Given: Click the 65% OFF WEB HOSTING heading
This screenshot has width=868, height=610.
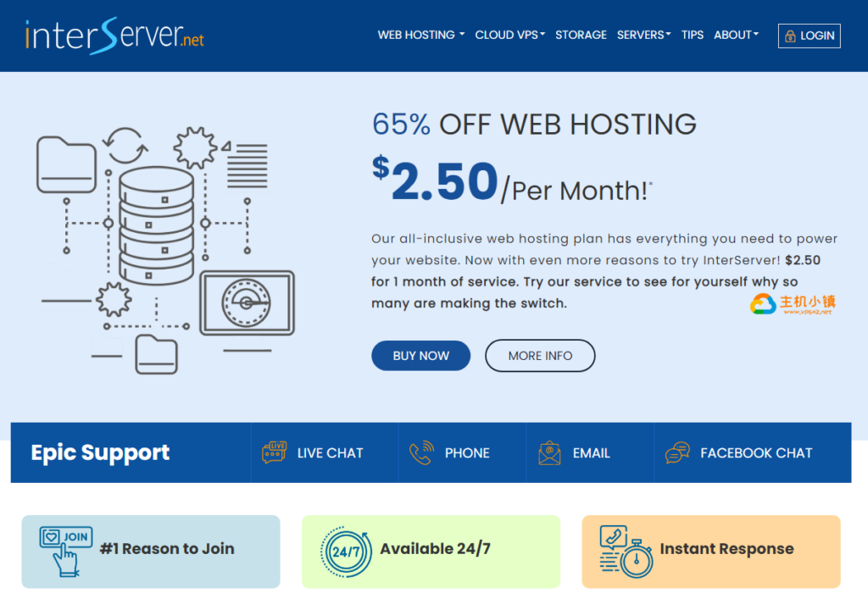Looking at the screenshot, I should pyautogui.click(x=534, y=124).
